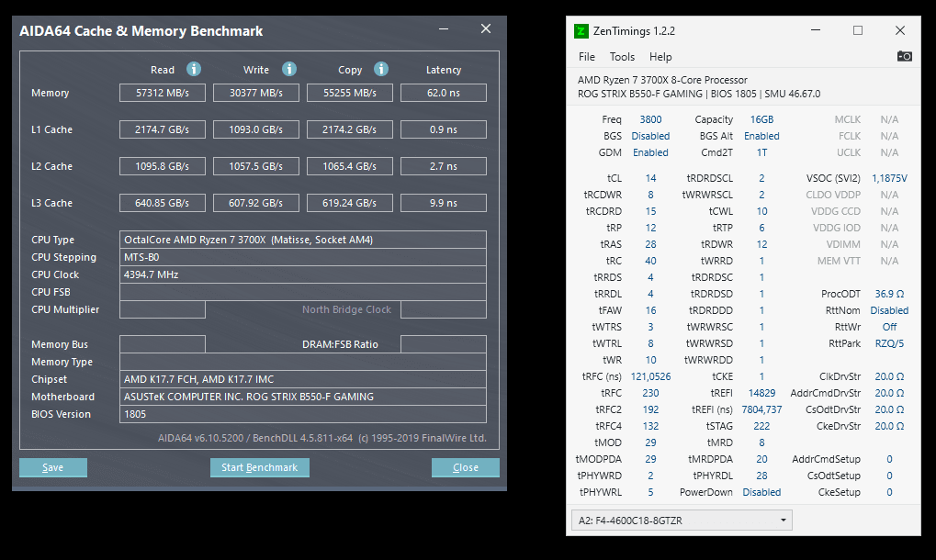
Task: Click Memory Latency value 62.0 ns
Action: click(444, 93)
